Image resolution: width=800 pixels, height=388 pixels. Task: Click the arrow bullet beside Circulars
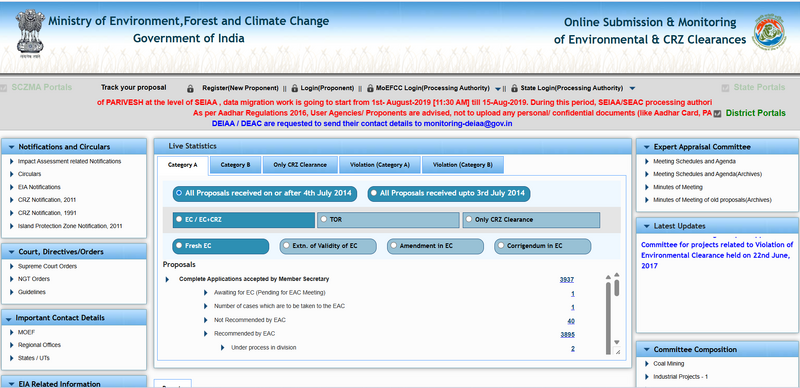(x=12, y=174)
